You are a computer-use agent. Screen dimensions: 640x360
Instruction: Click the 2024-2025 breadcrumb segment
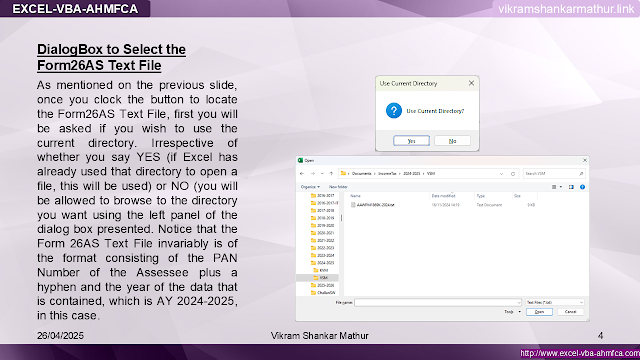coord(411,173)
